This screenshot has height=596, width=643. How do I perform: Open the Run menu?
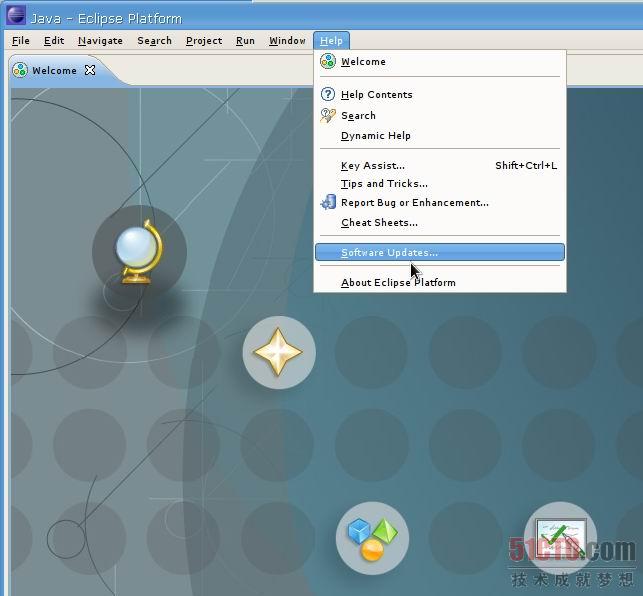[x=245, y=41]
